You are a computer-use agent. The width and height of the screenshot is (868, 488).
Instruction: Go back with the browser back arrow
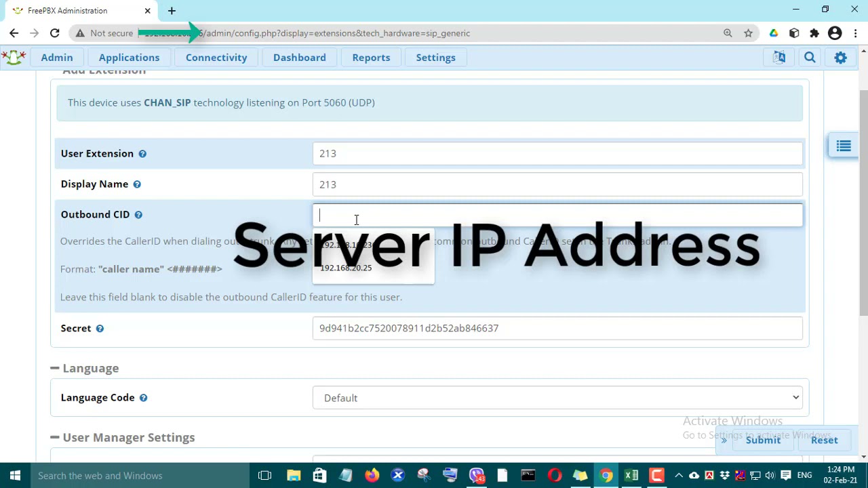14,33
